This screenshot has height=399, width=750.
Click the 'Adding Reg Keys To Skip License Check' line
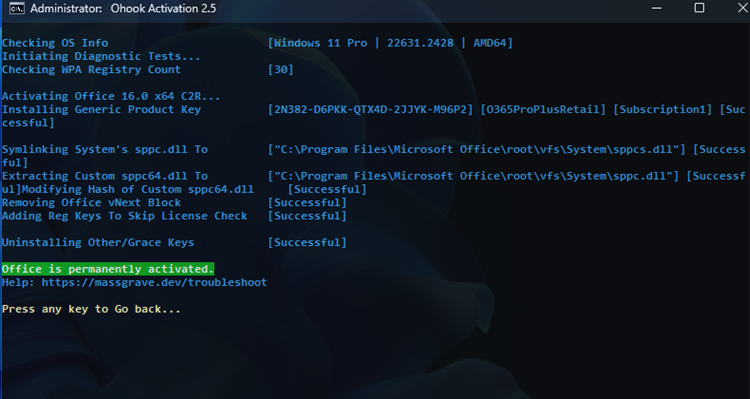tap(124, 216)
